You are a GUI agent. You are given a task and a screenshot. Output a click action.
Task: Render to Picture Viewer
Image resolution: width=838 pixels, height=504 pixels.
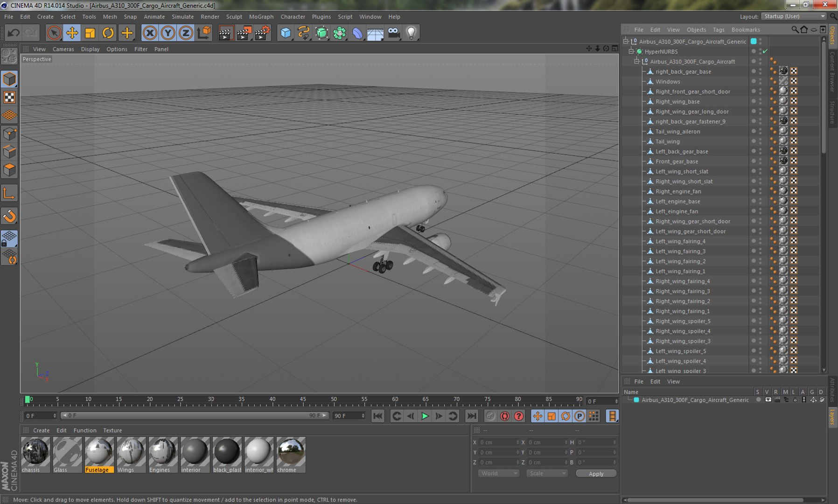[244, 33]
